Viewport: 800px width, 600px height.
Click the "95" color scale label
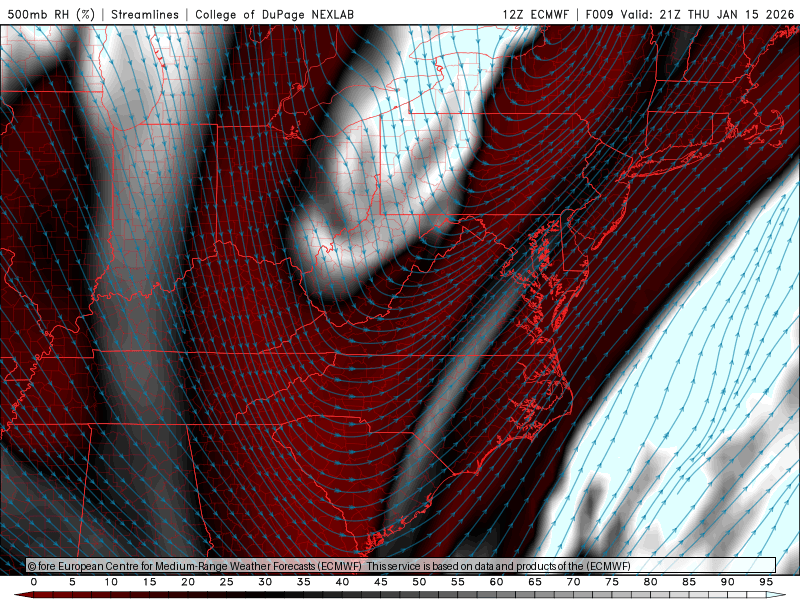click(766, 582)
